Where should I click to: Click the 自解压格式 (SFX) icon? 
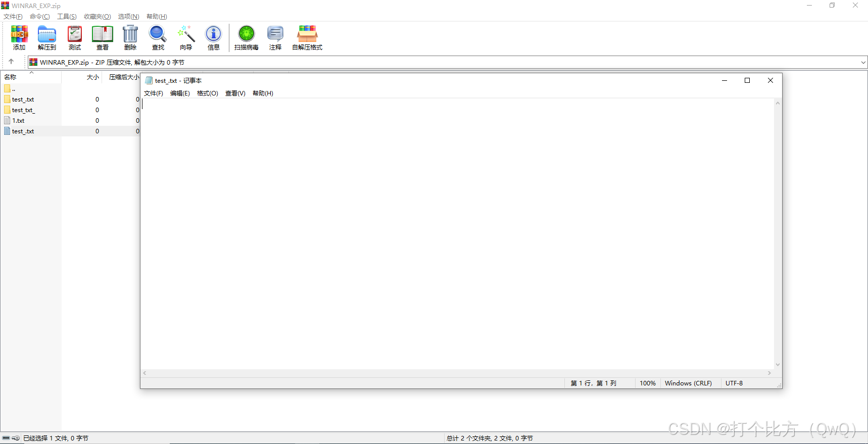(x=307, y=38)
